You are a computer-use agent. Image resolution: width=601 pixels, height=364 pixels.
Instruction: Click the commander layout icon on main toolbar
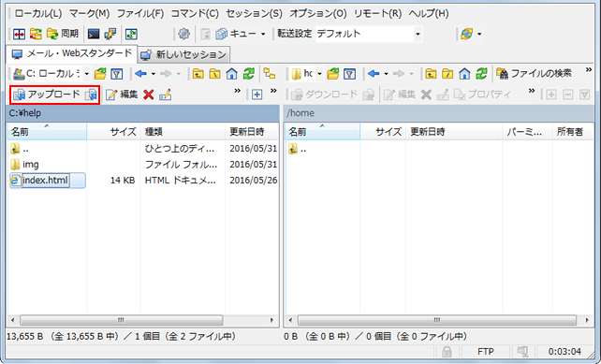pos(19,34)
